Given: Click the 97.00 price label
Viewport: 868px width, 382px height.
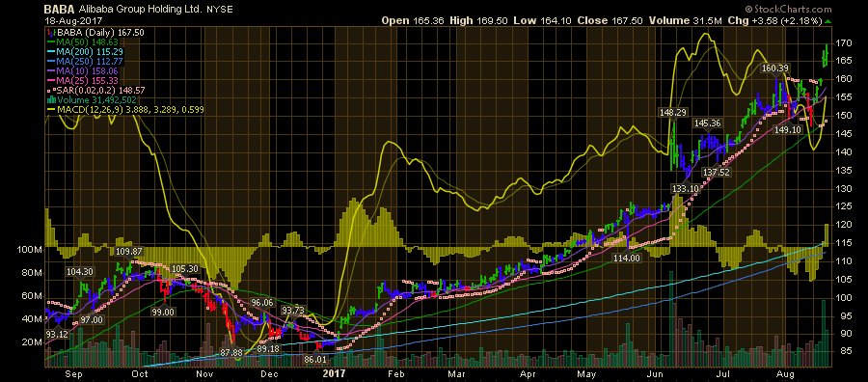Looking at the screenshot, I should coord(92,319).
